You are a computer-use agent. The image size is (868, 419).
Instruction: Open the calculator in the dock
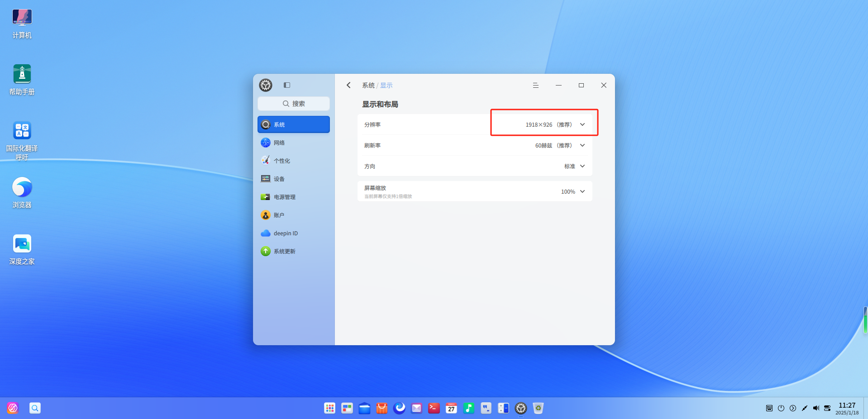coord(503,408)
